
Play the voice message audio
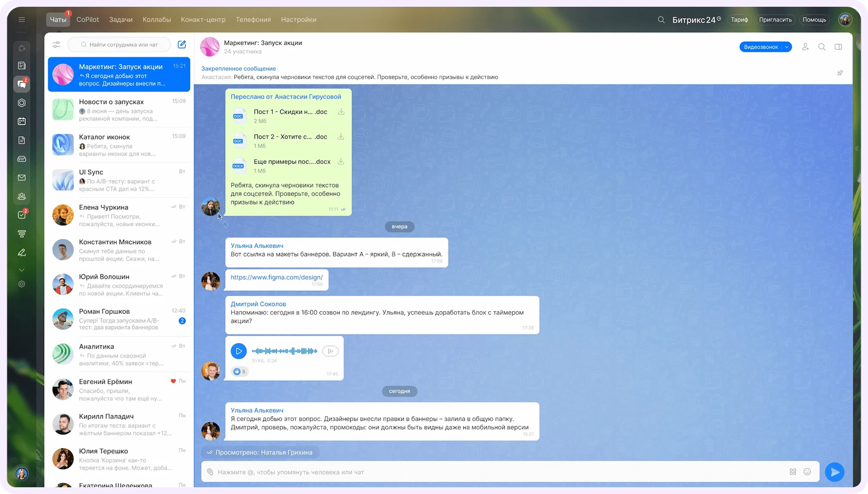(239, 351)
